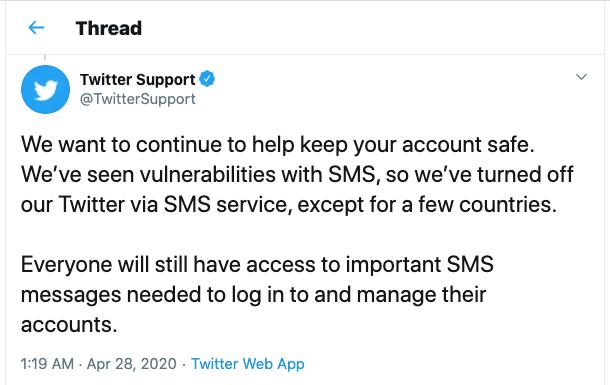
Task: Click the line starting "We've seen vulnerabilities"
Action: coord(297,175)
